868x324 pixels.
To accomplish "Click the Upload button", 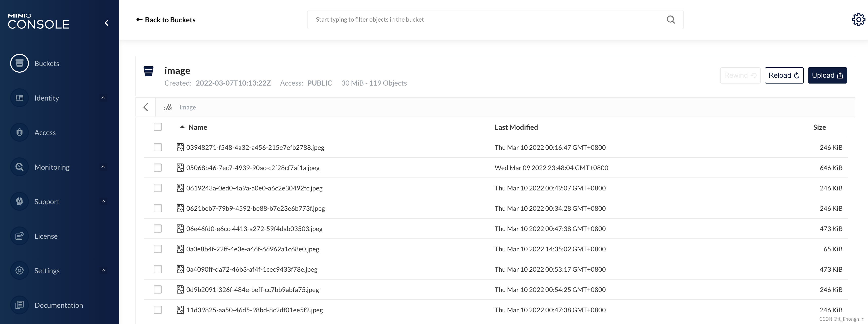I will point(827,75).
